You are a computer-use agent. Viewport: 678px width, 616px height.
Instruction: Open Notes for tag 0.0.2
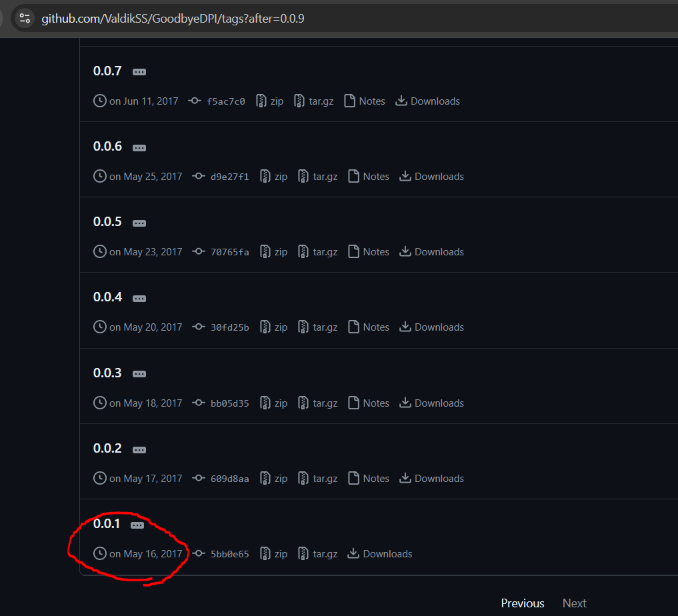[369, 479]
